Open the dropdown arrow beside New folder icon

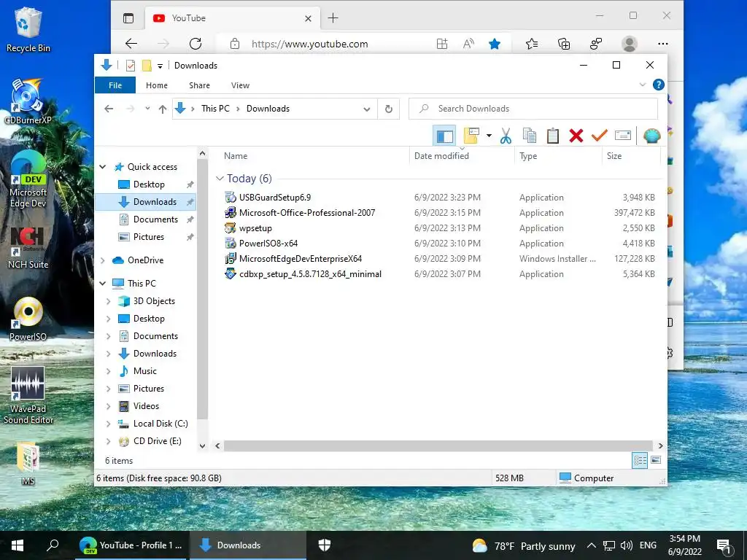(489, 136)
